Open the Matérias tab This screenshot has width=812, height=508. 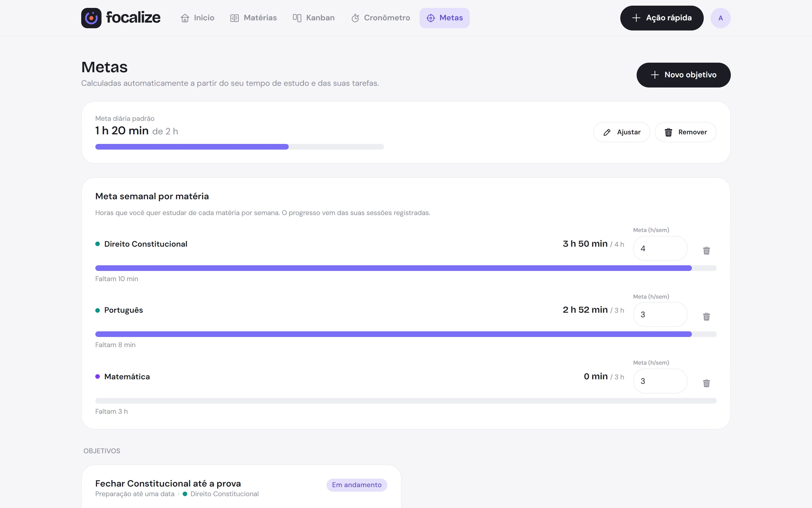tap(253, 18)
